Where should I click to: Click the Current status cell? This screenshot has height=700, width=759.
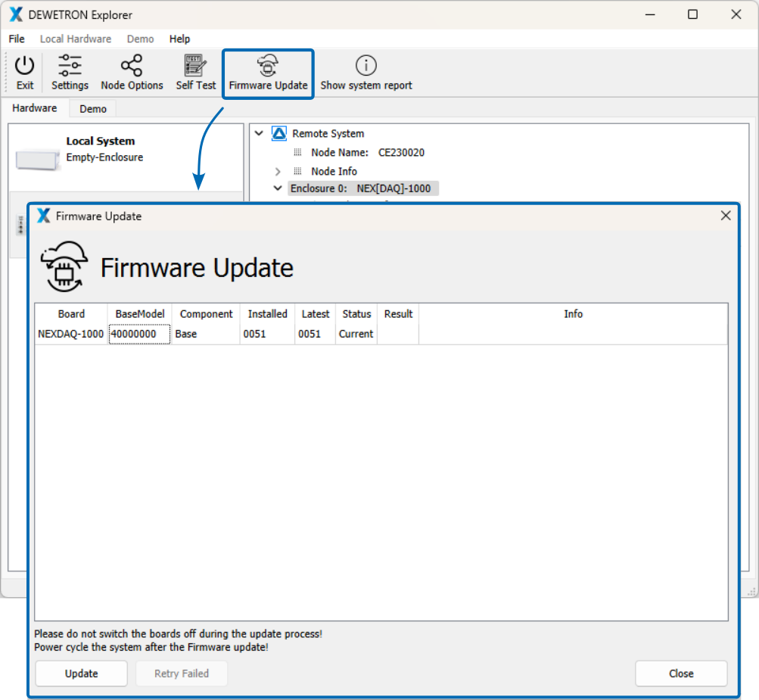point(356,334)
